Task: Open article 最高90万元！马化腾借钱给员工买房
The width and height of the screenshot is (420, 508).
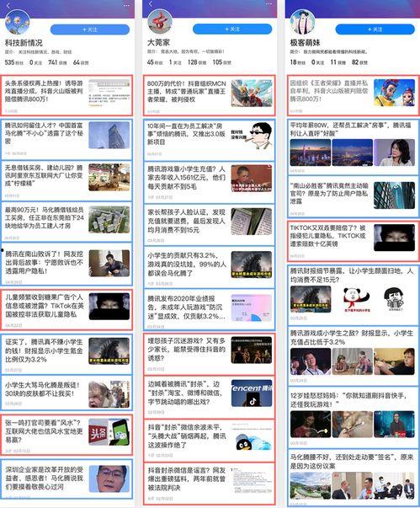Action: pyautogui.click(x=66, y=222)
